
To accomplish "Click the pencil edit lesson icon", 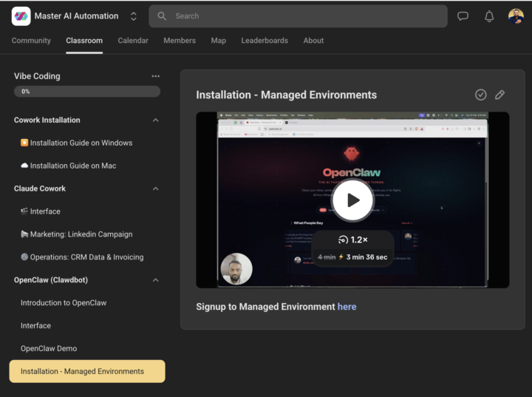I will [x=500, y=95].
